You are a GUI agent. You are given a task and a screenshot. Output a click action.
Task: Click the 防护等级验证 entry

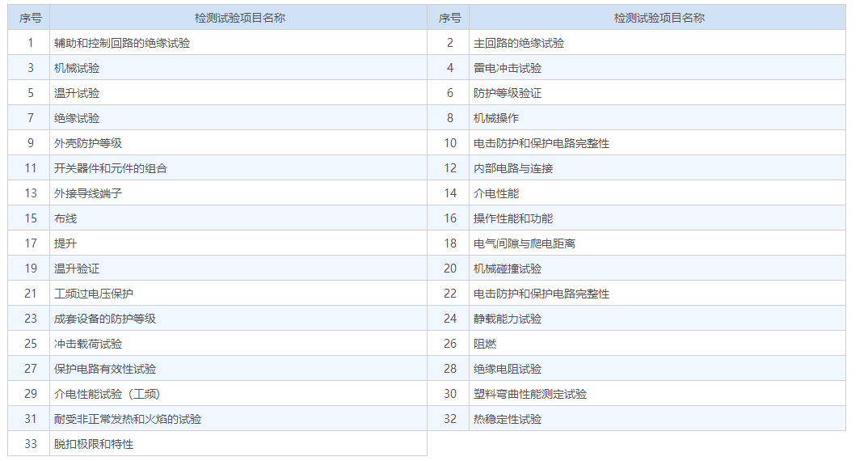click(508, 93)
